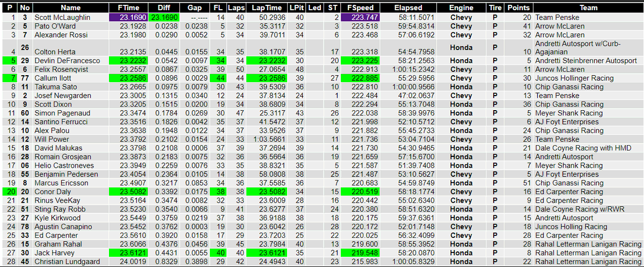Click the green FSpeed value 222.885

click(361, 78)
